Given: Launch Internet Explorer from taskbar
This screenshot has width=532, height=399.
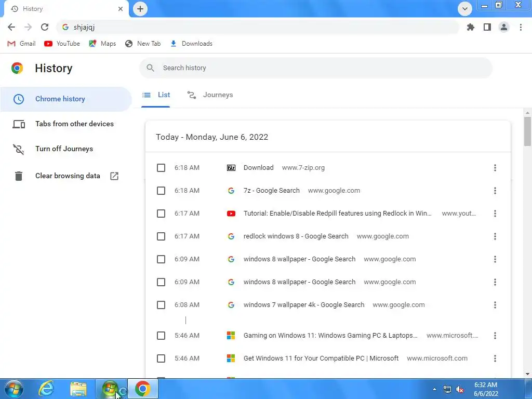Looking at the screenshot, I should 46,389.
